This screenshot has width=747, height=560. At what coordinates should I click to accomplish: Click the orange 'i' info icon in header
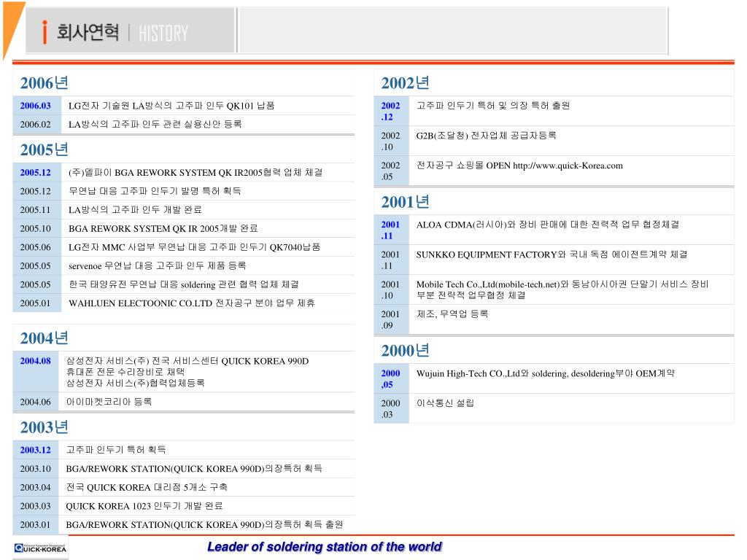[44, 32]
